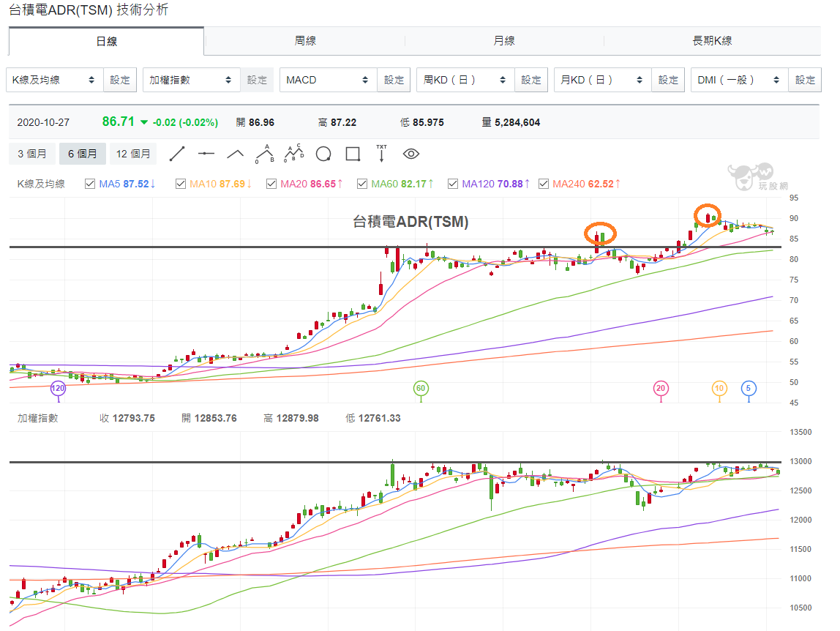Viewport: 840px width, 631px height.
Task: Select the trend line drawing tool
Action: coord(176,154)
